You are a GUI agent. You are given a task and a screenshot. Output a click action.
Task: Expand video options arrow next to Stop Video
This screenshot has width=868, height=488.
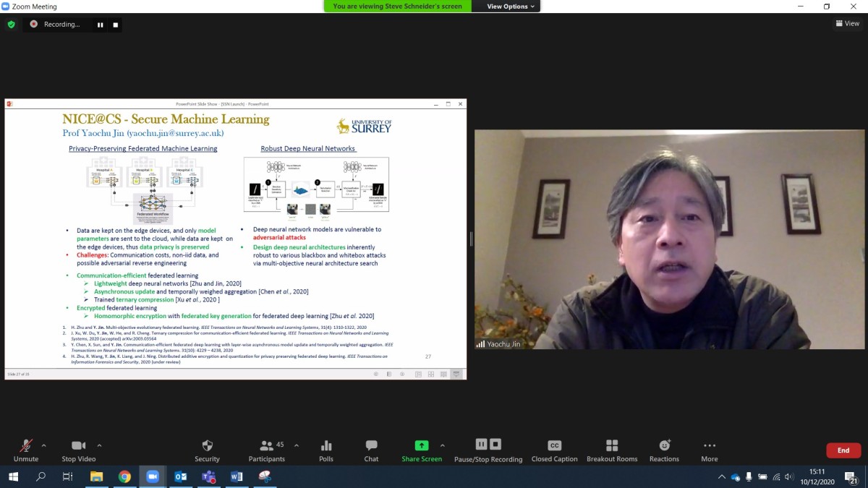(99, 445)
